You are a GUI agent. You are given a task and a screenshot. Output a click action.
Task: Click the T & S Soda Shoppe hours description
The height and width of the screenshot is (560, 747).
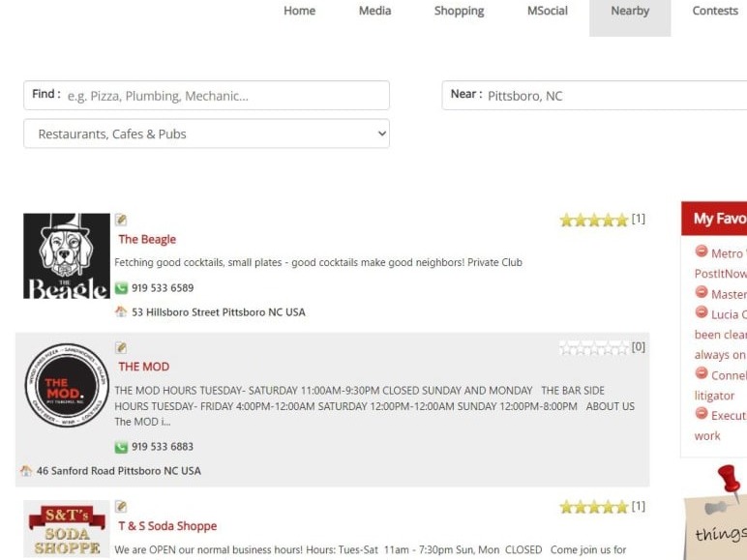pyautogui.click(x=371, y=550)
